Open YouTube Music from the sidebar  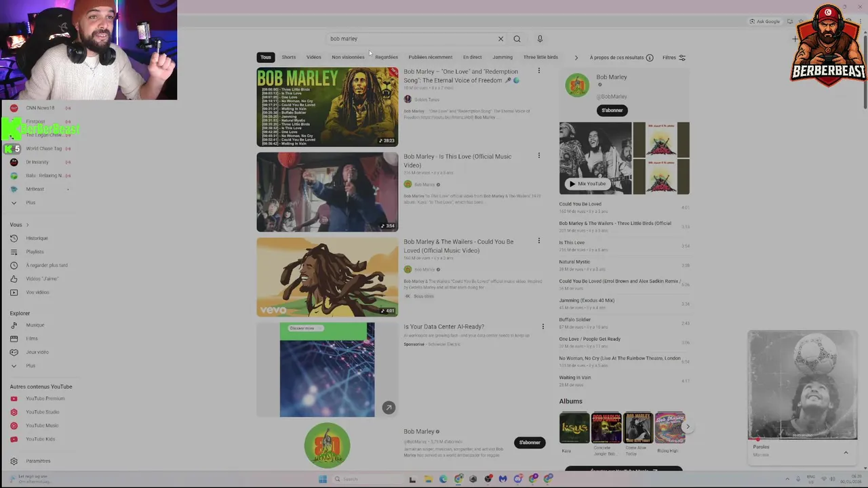tap(42, 426)
